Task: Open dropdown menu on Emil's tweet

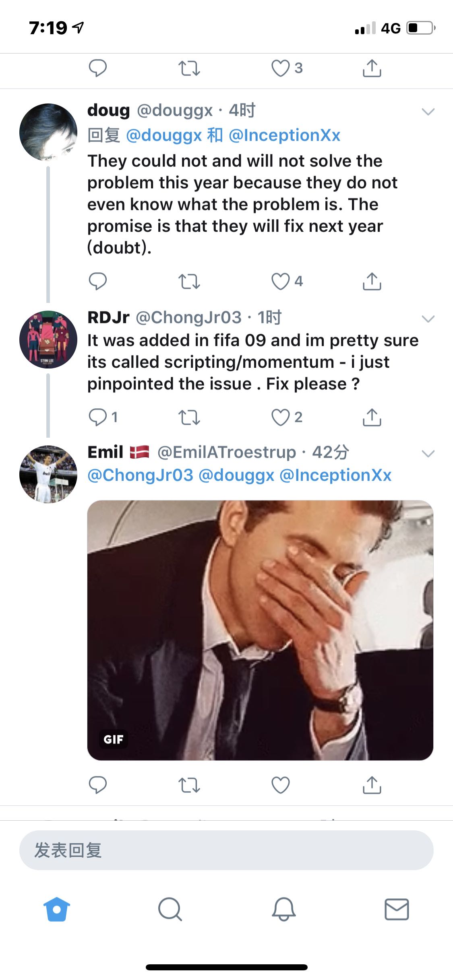Action: pos(428,454)
